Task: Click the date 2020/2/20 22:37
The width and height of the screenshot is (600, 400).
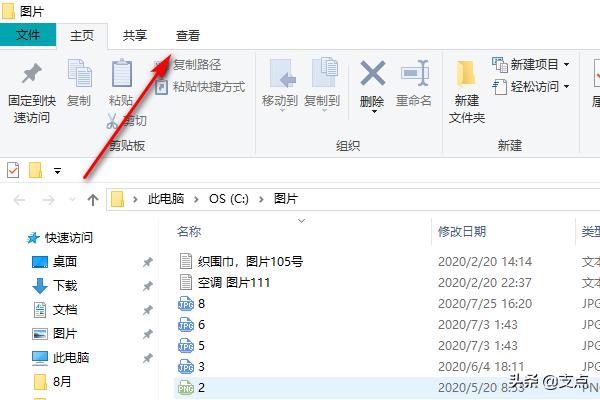Action: click(x=485, y=282)
